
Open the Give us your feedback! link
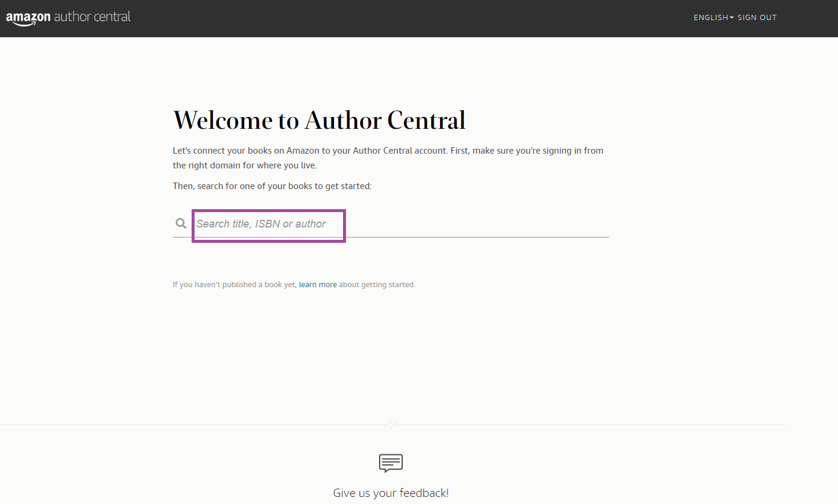tap(391, 493)
